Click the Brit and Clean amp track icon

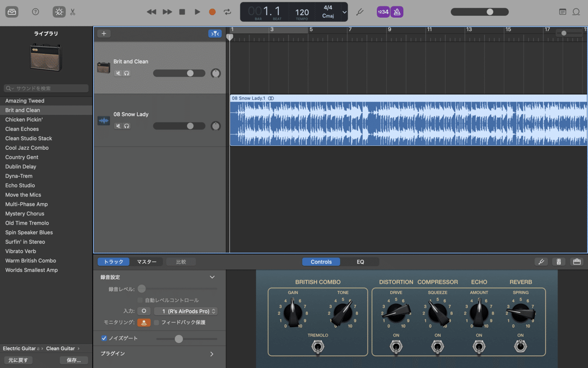tap(103, 68)
